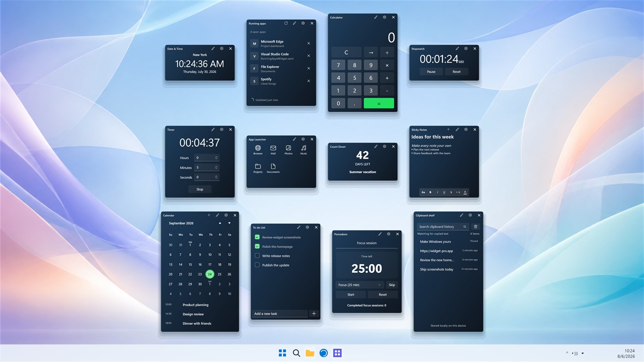Reset the Pomodoro timer
Image resolution: width=644 pixels, height=362 pixels.
(383, 294)
